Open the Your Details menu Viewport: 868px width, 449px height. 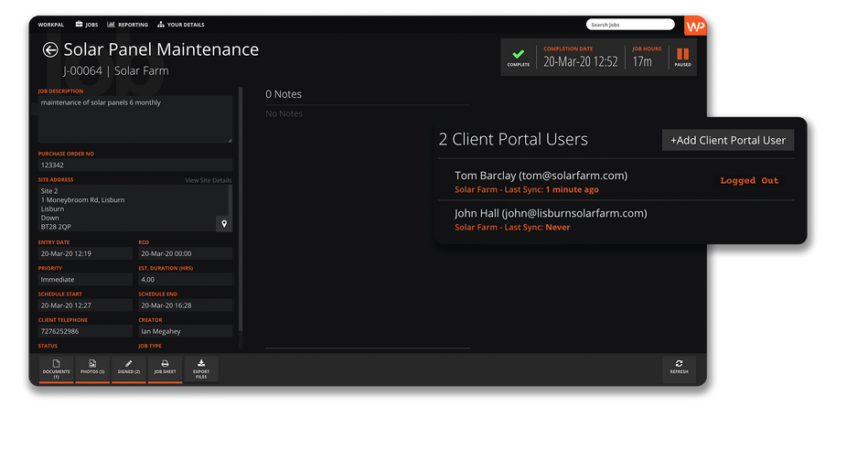tap(181, 25)
